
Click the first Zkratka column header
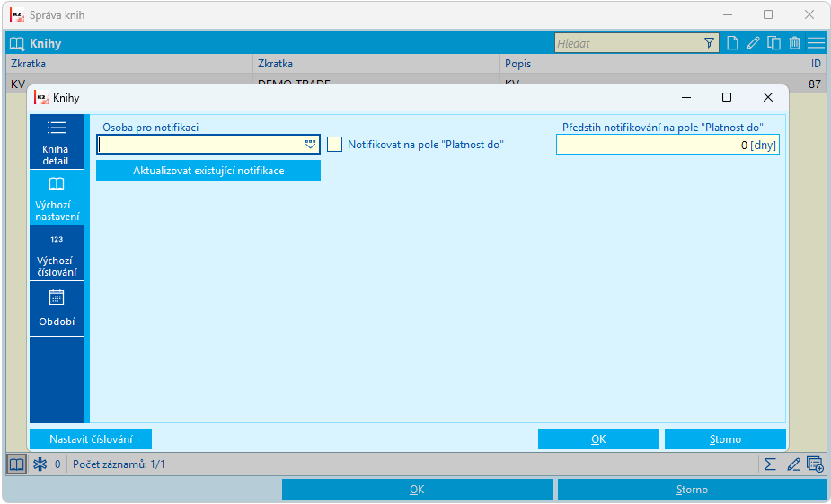click(129, 64)
